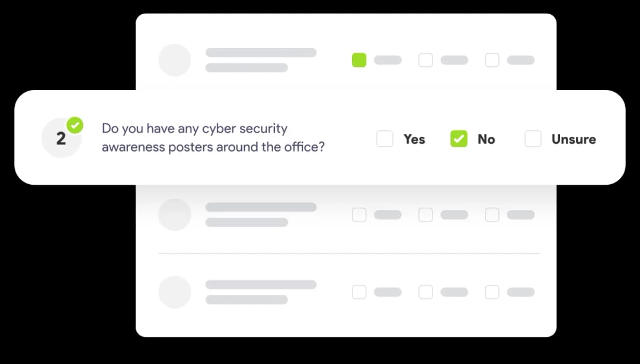Click the avatar circle of the top question row

point(175,60)
